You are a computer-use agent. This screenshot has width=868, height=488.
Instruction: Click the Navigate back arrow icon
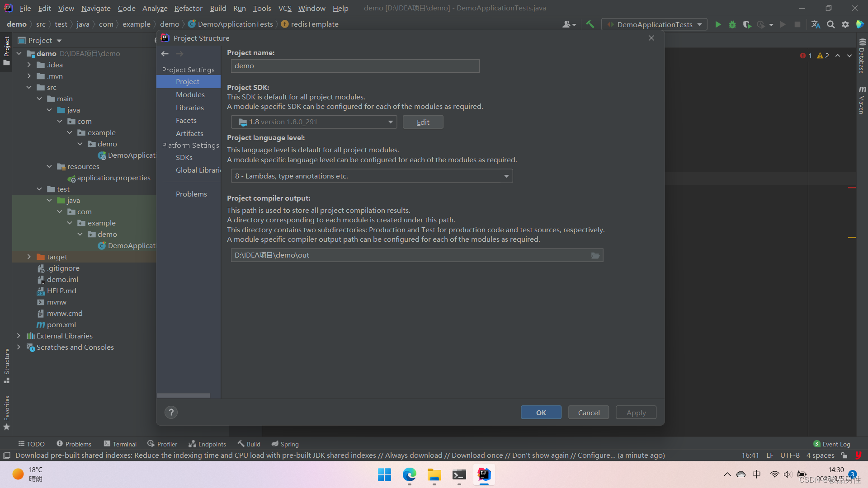point(165,54)
